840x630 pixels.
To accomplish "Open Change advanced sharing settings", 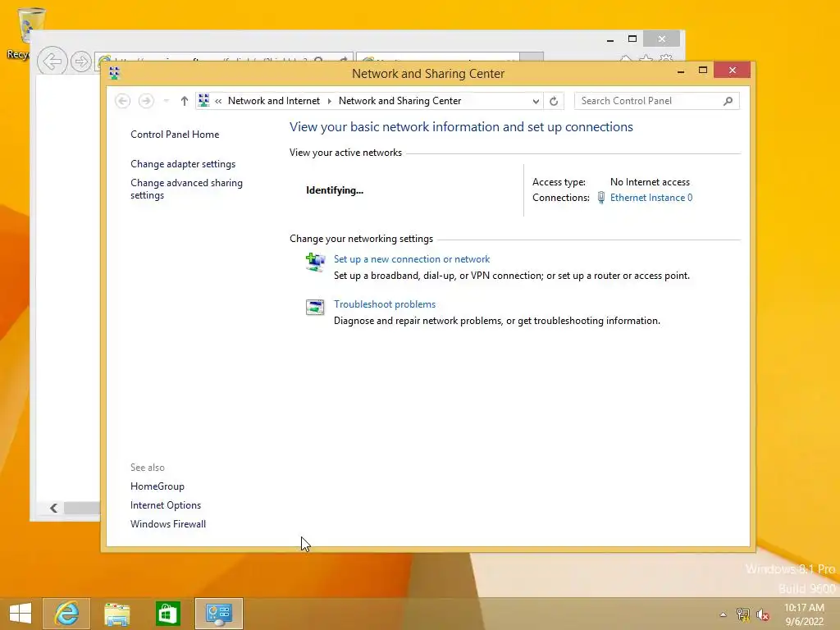I will pos(186,189).
